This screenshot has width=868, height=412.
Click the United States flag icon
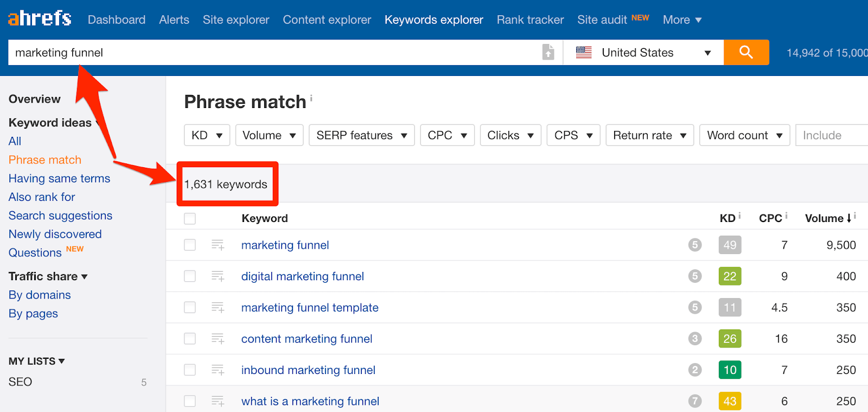point(584,53)
